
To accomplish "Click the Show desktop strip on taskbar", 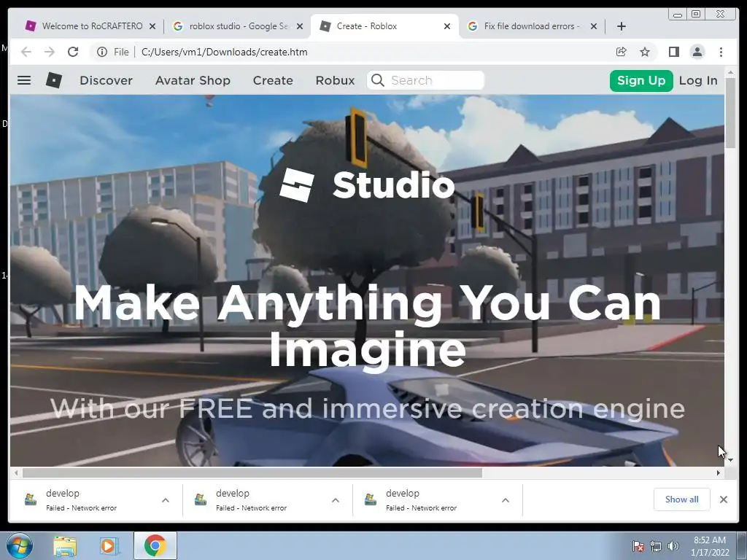I will click(742, 545).
